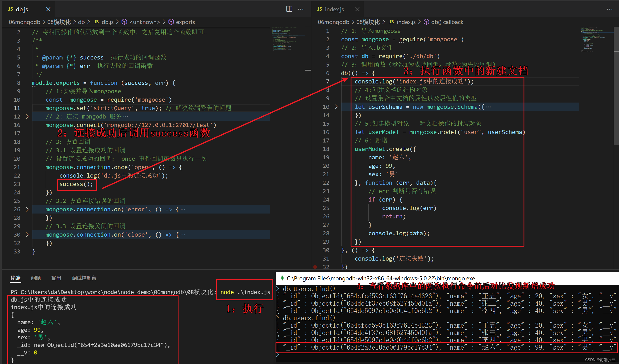
Task: Click the exports symbol icon in breadcrumb
Action: point(171,22)
